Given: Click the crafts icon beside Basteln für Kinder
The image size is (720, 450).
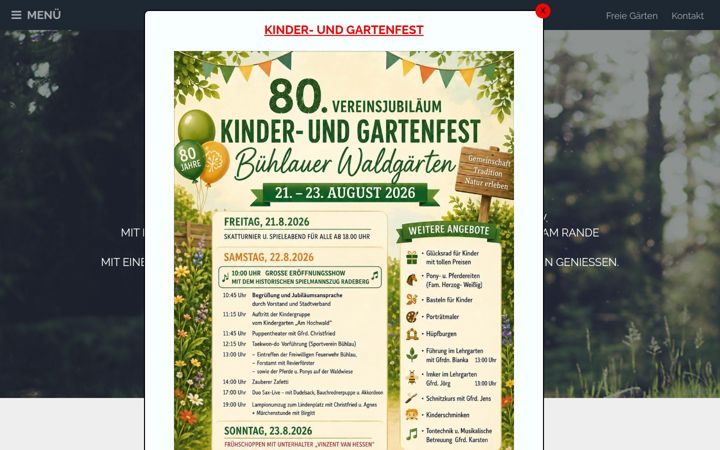Looking at the screenshot, I should pyautogui.click(x=411, y=299).
